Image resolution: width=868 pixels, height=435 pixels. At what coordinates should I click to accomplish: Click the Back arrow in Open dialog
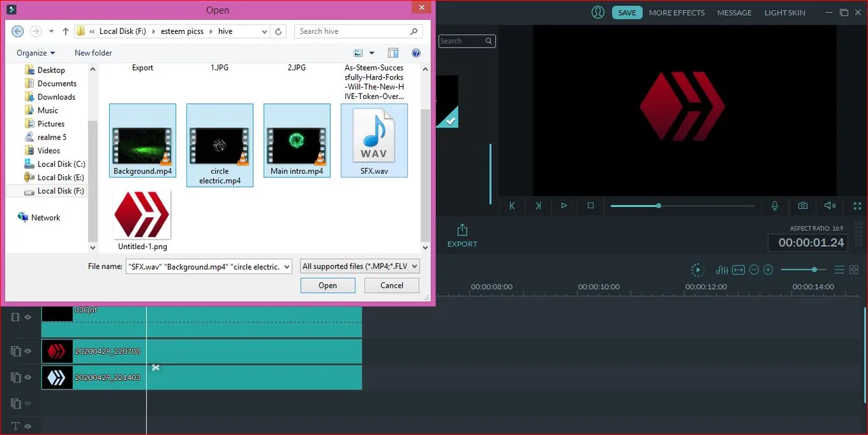18,31
